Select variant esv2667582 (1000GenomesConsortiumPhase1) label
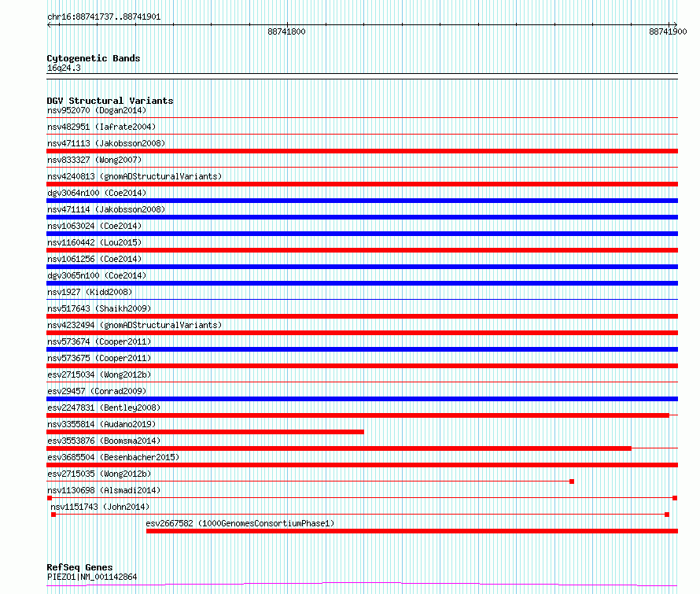Viewport: 700px width, 594px height. pyautogui.click(x=240, y=523)
